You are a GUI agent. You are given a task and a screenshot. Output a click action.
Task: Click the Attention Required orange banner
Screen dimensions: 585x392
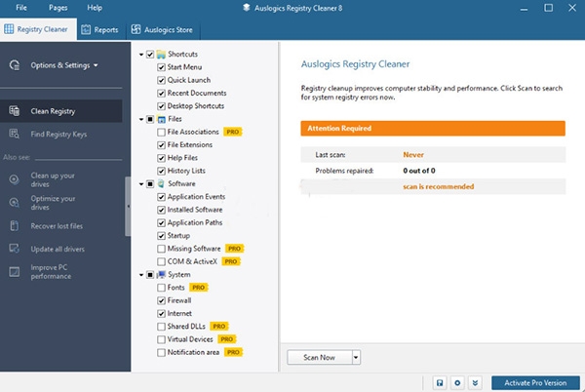click(433, 129)
